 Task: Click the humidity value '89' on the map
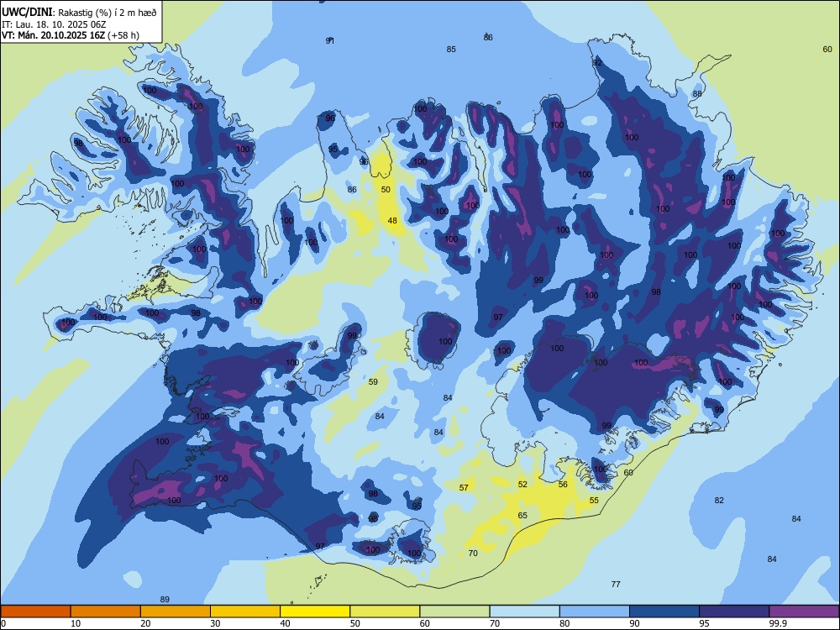[165, 600]
